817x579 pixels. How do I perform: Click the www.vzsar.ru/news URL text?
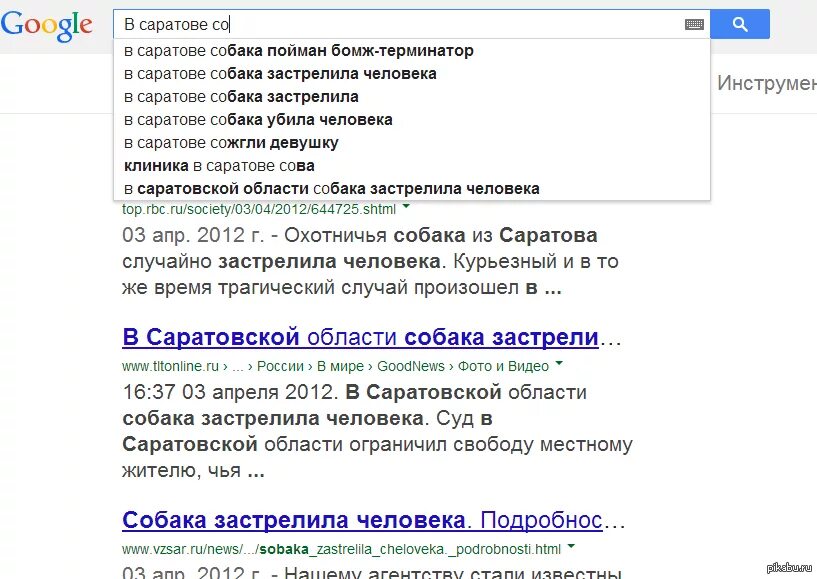point(341,549)
